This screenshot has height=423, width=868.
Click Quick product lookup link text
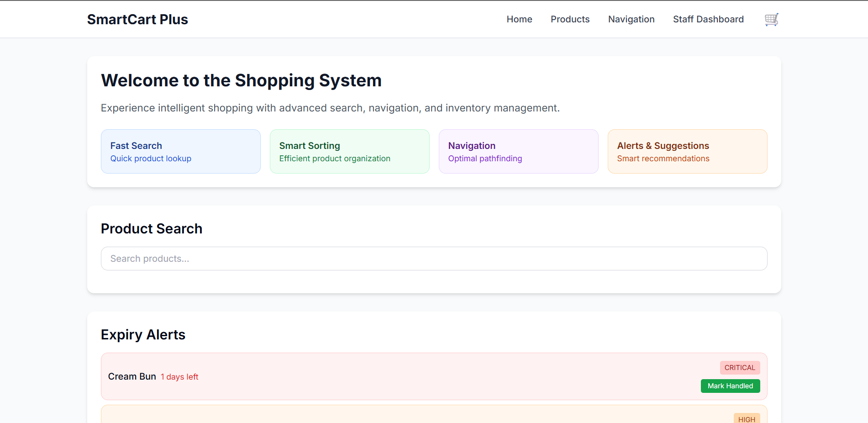click(x=151, y=159)
